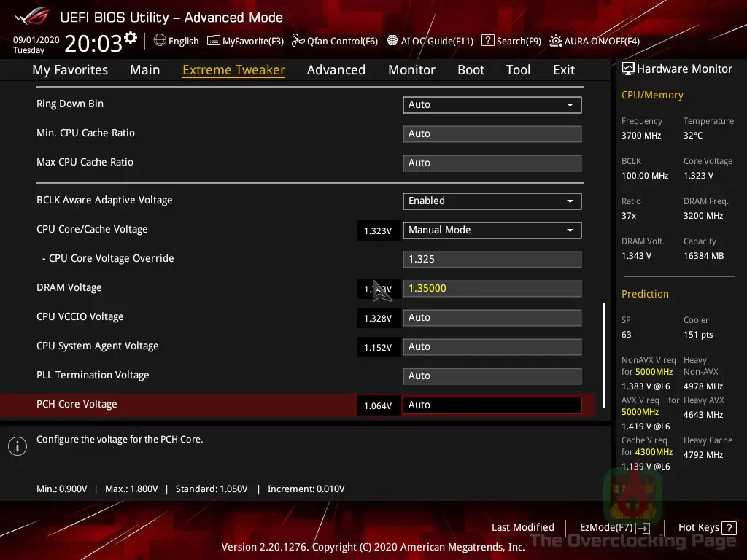Edit the DRAM Voltage value field
The width and height of the screenshot is (747, 560).
[x=492, y=288]
